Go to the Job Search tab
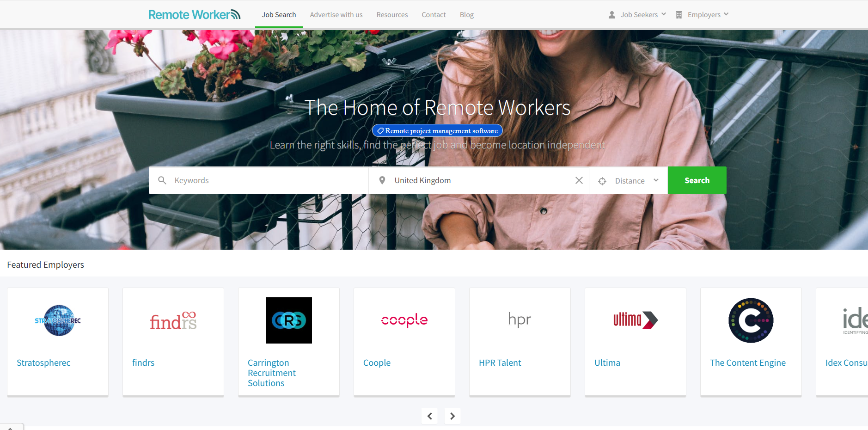This screenshot has height=430, width=868. (x=279, y=15)
